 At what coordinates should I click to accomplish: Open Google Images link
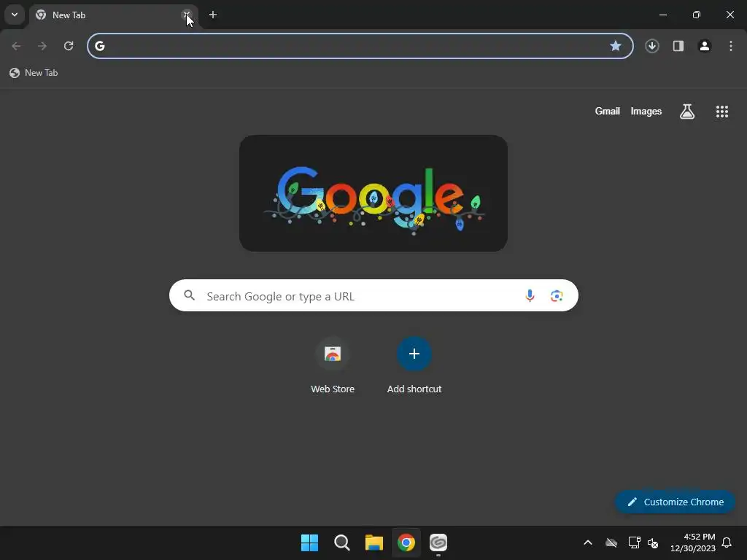646,111
